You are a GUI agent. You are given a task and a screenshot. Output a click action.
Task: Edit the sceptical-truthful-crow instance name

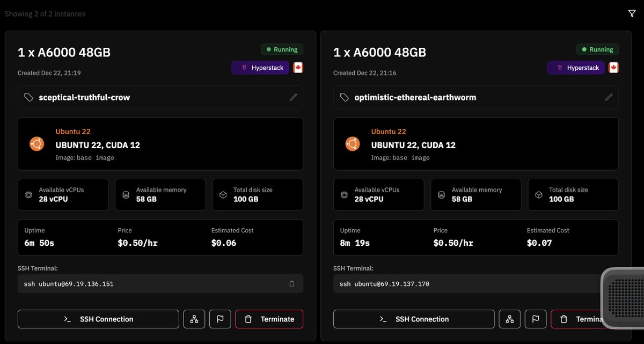click(x=293, y=97)
